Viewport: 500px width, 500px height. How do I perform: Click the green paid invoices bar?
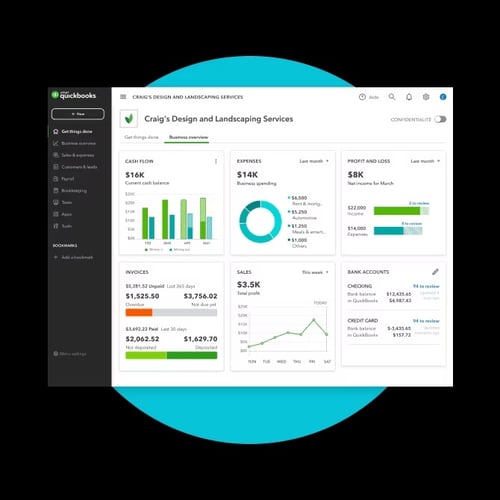coord(171,355)
